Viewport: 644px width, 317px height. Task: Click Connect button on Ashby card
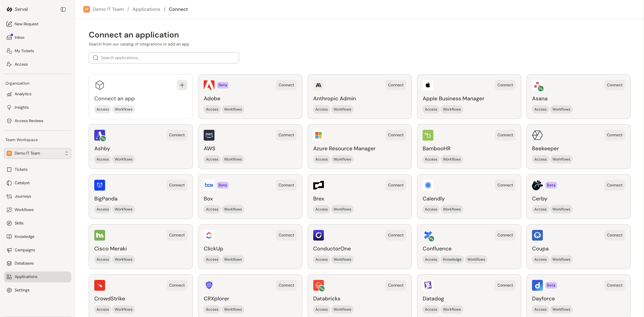(177, 135)
